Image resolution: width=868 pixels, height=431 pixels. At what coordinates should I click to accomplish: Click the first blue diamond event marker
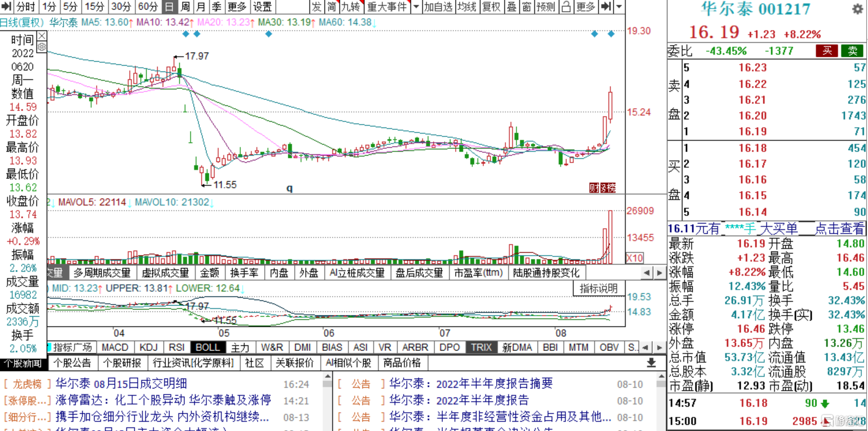(x=185, y=34)
